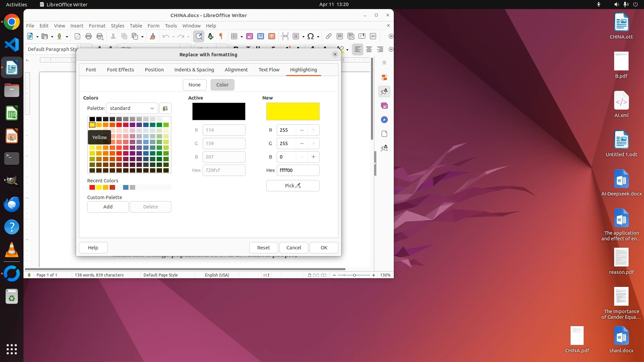
Task: Select the red swatch in Recent Colors
Action: [x=92, y=187]
